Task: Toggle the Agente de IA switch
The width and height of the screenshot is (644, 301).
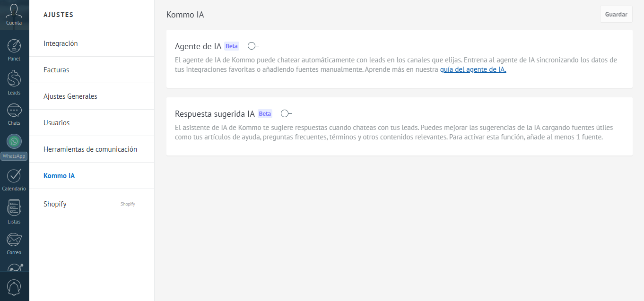Action: (253, 46)
